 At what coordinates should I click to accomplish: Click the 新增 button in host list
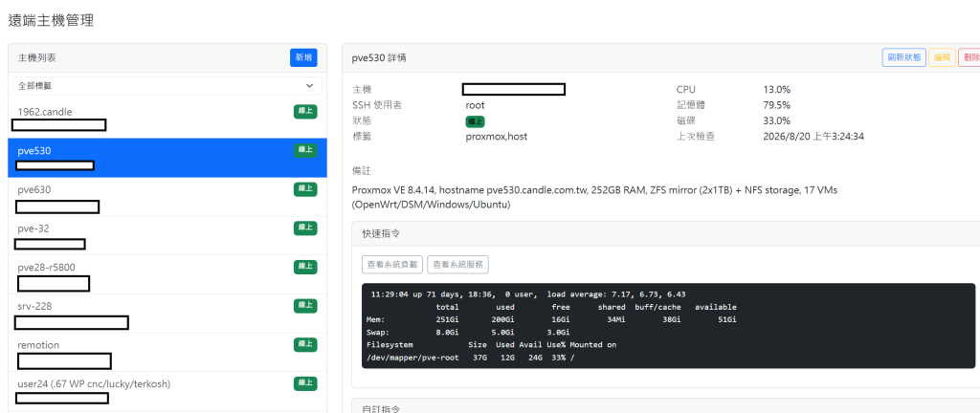point(303,57)
